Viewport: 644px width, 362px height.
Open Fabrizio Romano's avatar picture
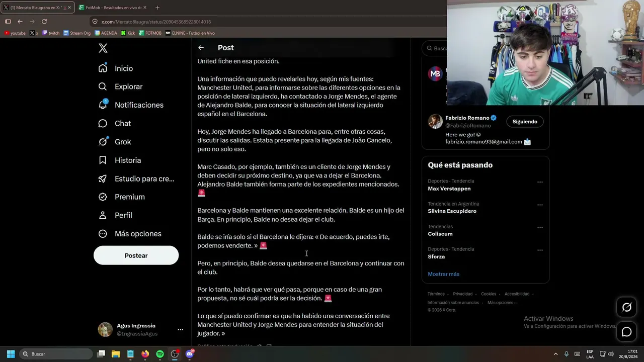pyautogui.click(x=435, y=121)
